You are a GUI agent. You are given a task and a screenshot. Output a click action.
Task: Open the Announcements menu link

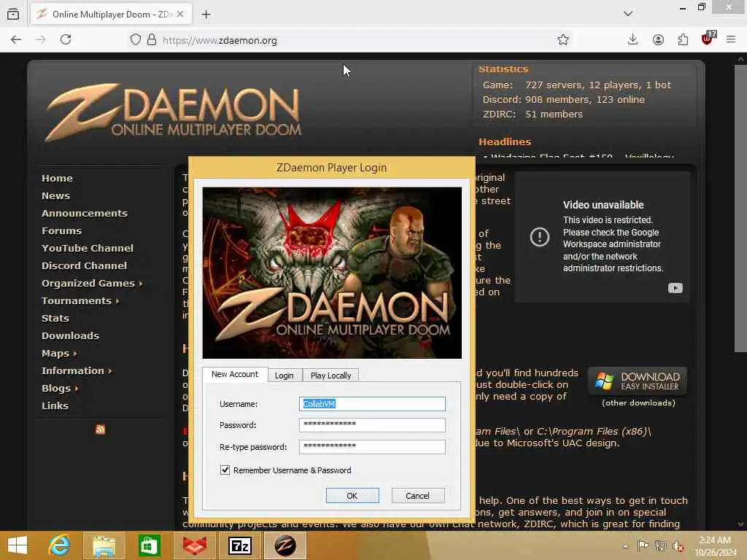85,214
